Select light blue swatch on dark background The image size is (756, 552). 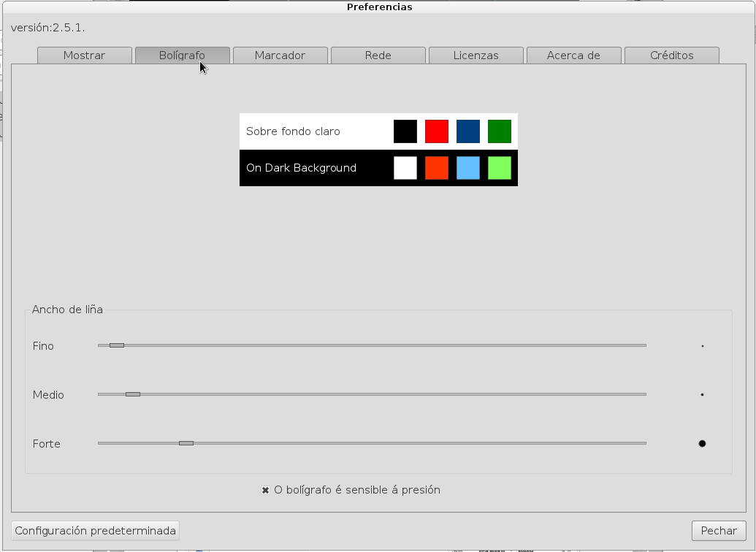click(467, 168)
